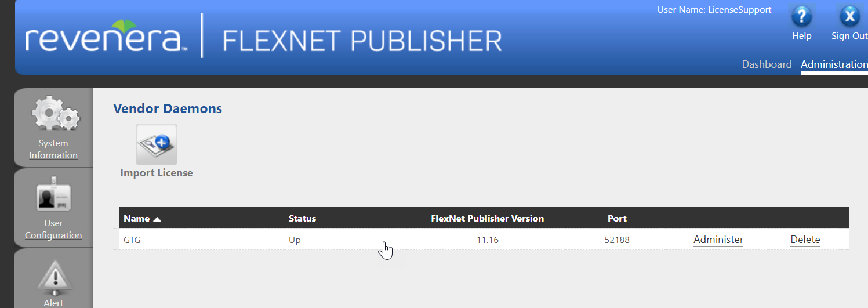Open System Information gears icon
The height and width of the screenshot is (308, 868).
click(56, 114)
